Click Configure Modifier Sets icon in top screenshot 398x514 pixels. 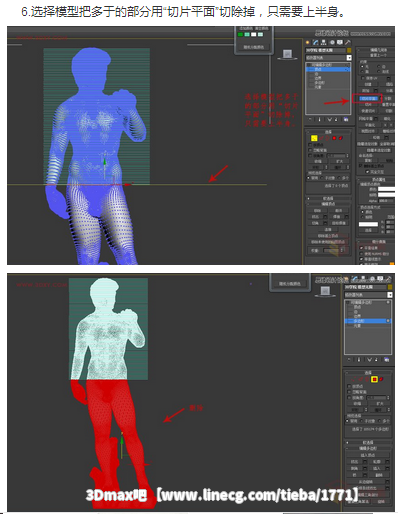pos(346,119)
